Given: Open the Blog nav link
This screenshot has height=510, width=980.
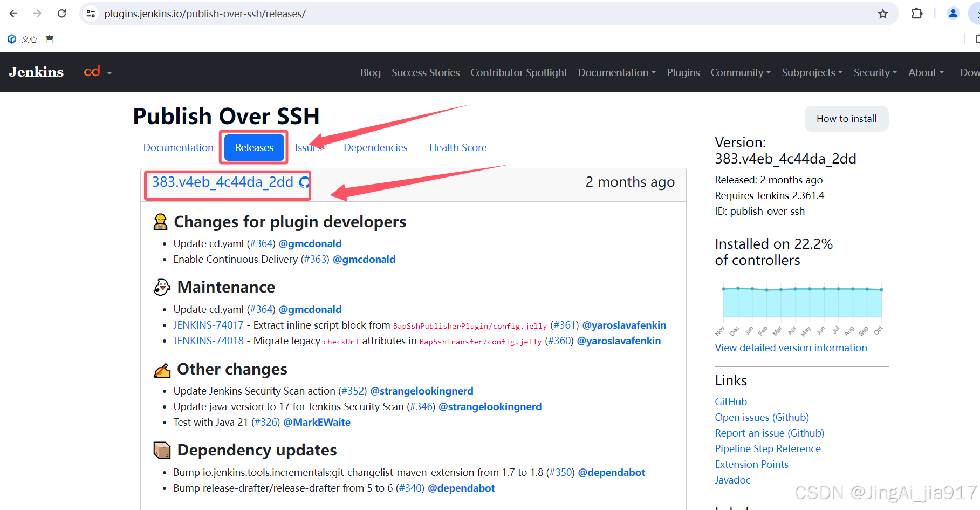Looking at the screenshot, I should coord(371,72).
